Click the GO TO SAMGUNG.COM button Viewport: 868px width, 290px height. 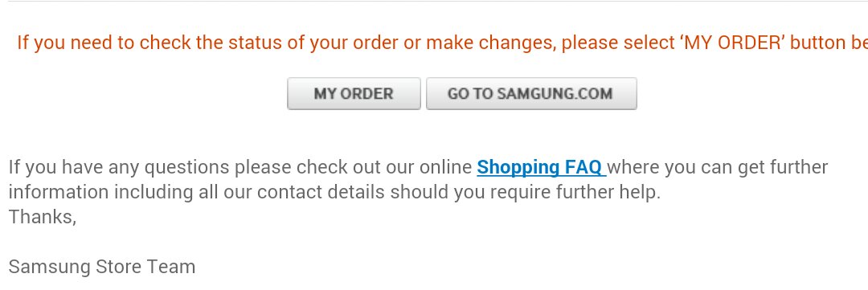pyautogui.click(x=531, y=93)
